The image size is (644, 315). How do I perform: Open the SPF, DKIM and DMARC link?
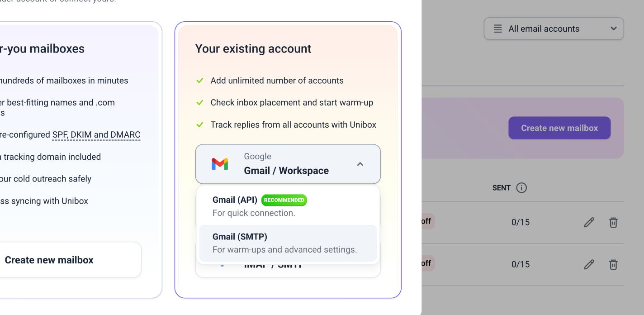(96, 135)
